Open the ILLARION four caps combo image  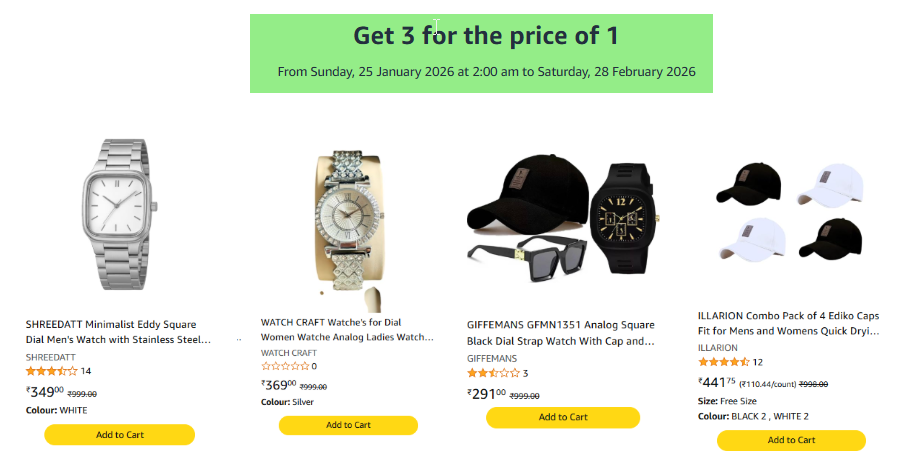[790, 215]
